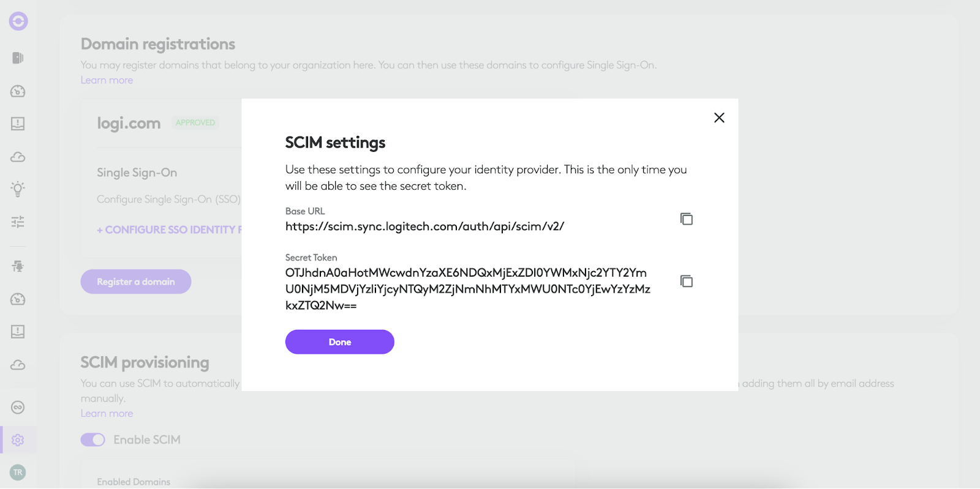Copy the Base URL to clipboard
Screen dimensions: 980x489
(x=686, y=219)
